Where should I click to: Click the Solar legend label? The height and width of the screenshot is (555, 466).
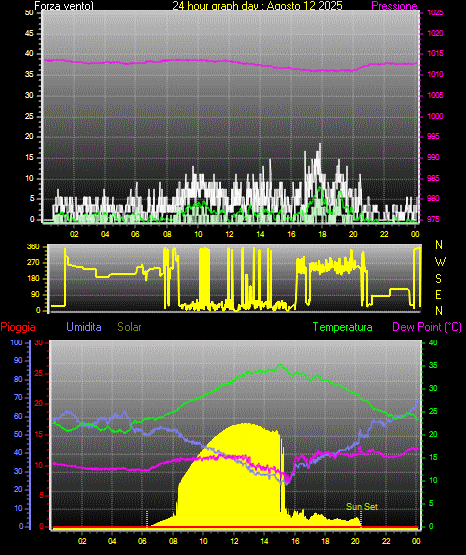129,327
